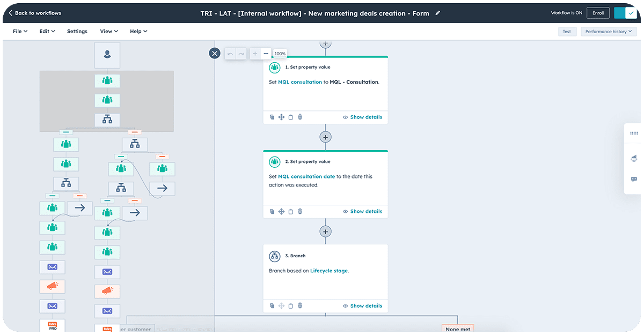Copy action 2 via its clipboard icon
Image resolution: width=644 pixels, height=335 pixels.
click(x=291, y=211)
